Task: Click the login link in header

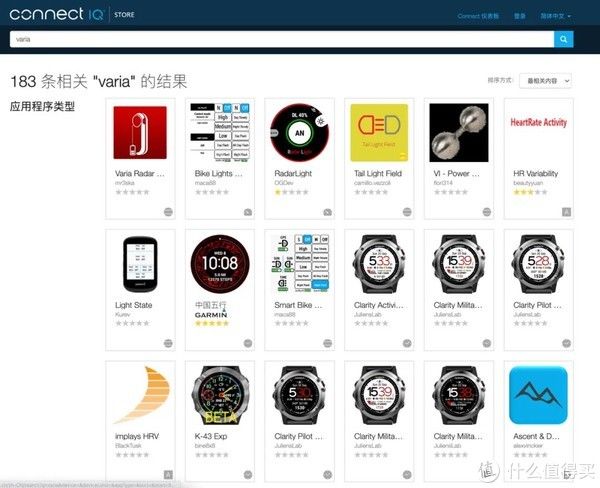Action: 519,16
